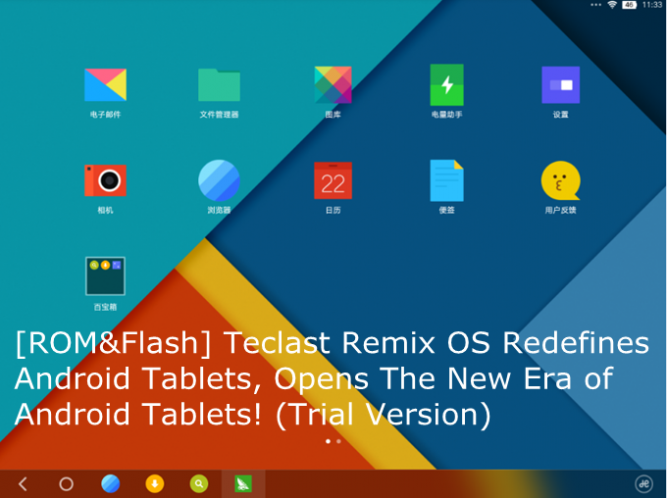Open the 百宝箱 toolbox folder
The image size is (667, 498).
coord(105,276)
